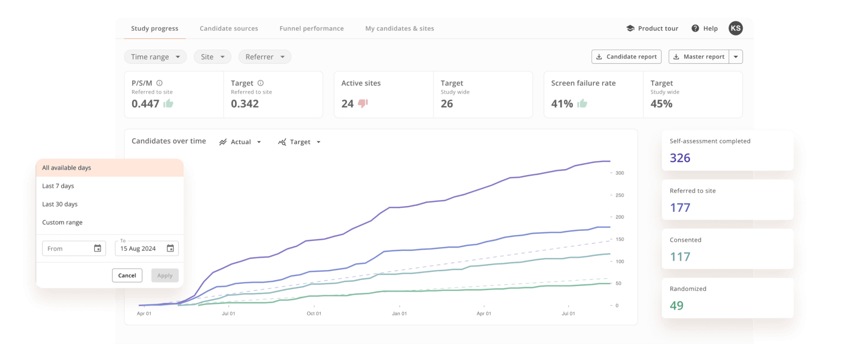Open the To date calendar icon

(170, 248)
